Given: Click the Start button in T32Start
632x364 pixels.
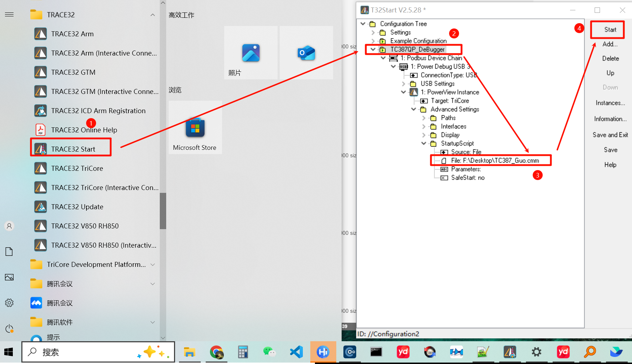Looking at the screenshot, I should 610,30.
